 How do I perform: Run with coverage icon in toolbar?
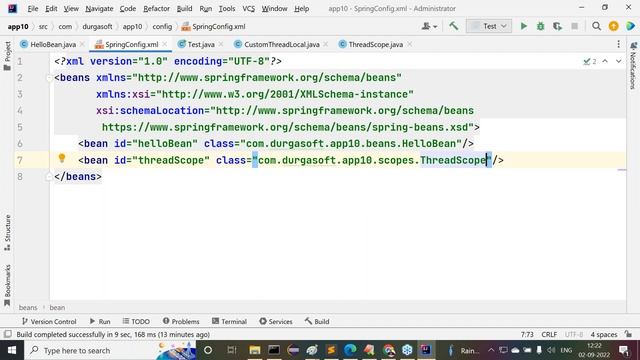[x=558, y=26]
